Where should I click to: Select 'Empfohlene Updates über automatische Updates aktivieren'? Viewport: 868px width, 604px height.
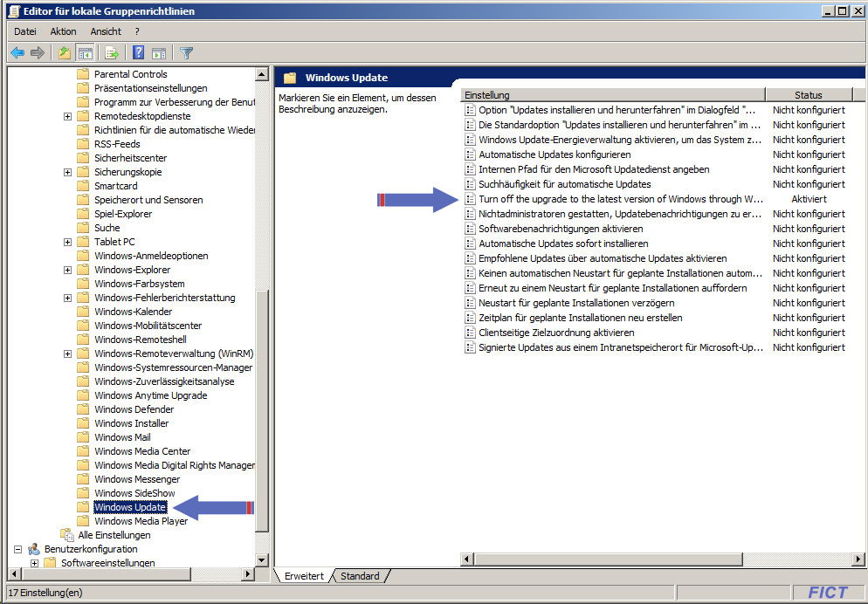(603, 258)
